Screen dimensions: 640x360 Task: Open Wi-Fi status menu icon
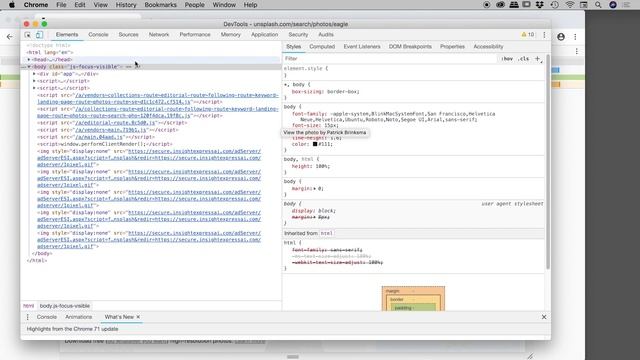click(x=570, y=5)
